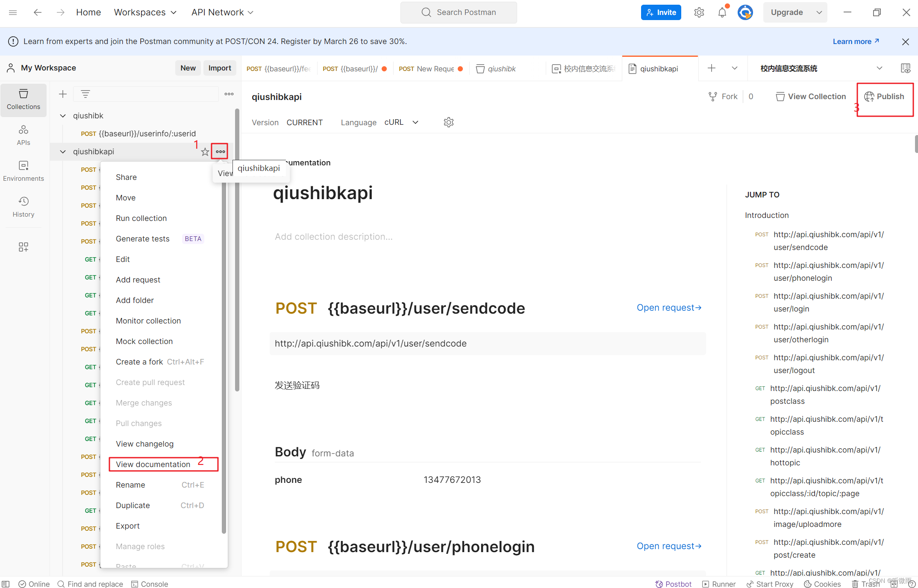Dismiss the POST/CON banner

point(905,41)
